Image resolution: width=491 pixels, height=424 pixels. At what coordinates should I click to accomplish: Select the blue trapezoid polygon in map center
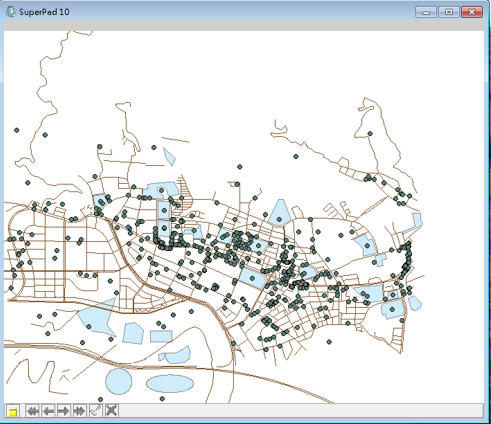click(280, 212)
